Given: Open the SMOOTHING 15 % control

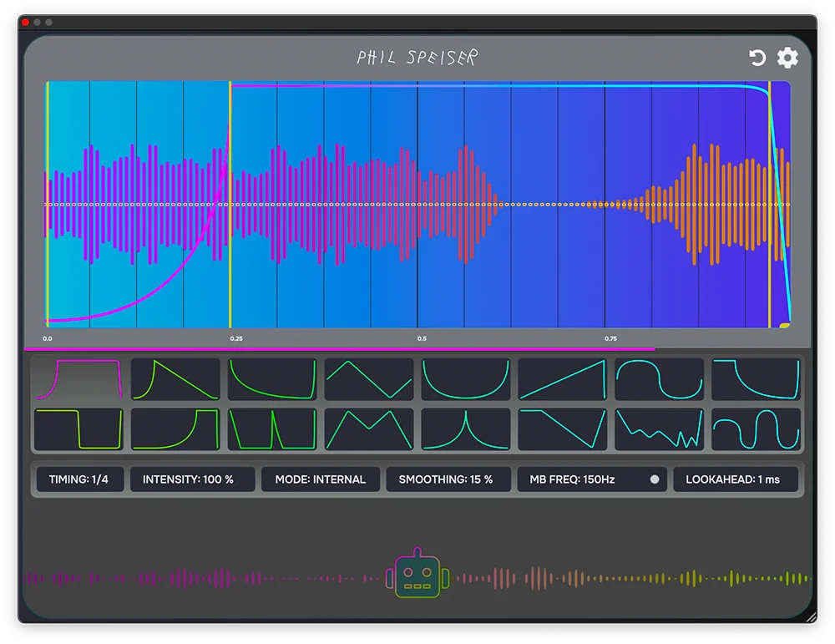Looking at the screenshot, I should (x=448, y=479).
